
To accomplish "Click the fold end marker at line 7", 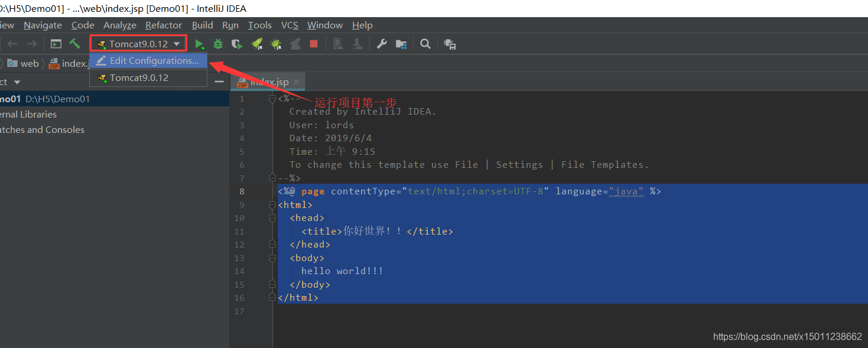I will [272, 178].
